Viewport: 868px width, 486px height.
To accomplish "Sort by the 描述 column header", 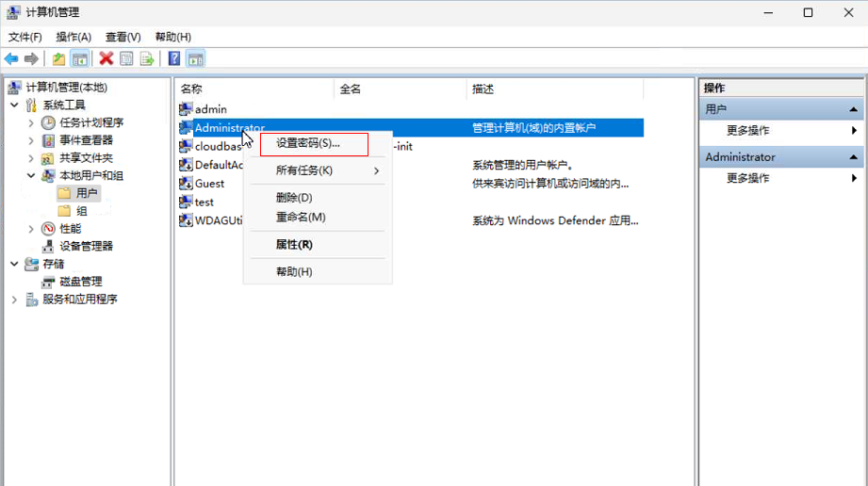I will click(x=555, y=89).
